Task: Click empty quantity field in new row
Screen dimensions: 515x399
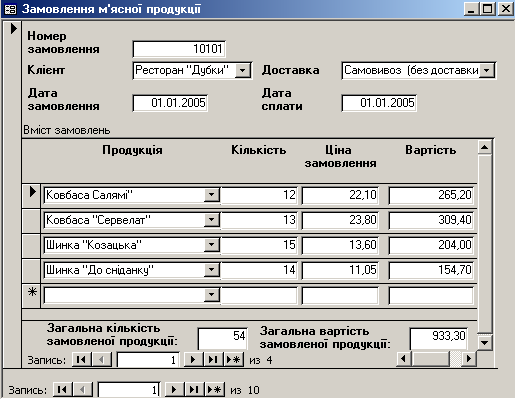Action: coord(259,295)
